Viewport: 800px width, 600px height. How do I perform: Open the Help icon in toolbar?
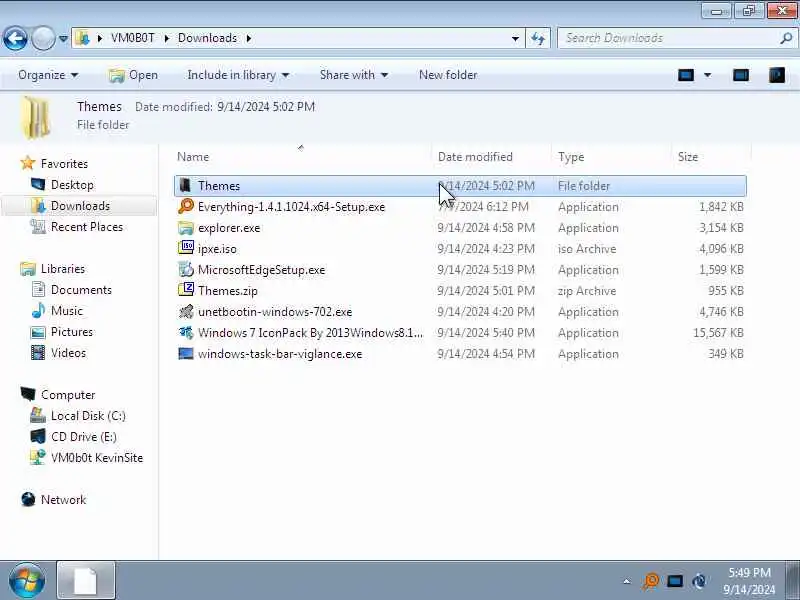777,76
